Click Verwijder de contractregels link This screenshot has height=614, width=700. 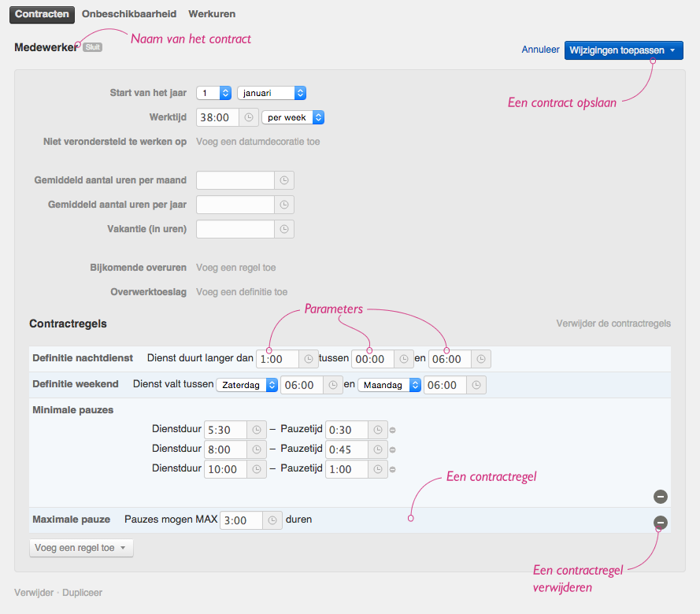pyautogui.click(x=613, y=324)
